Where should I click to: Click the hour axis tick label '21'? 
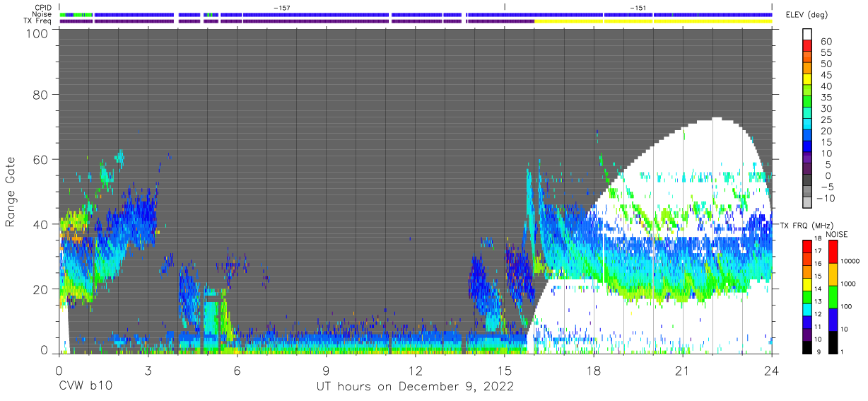[x=682, y=369]
